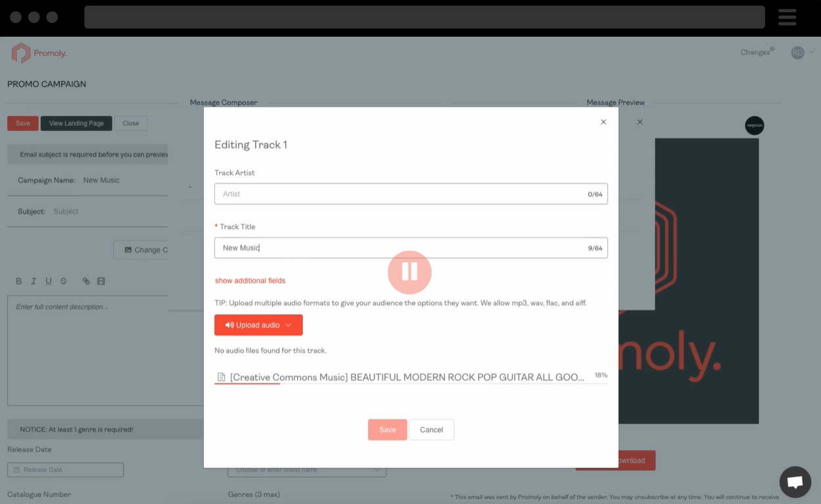Insert a link using the chain icon
Viewport: 821px width, 504px height.
[86, 281]
